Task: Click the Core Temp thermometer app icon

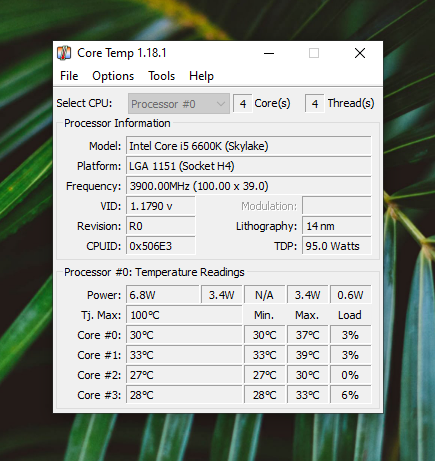Action: 64,53
